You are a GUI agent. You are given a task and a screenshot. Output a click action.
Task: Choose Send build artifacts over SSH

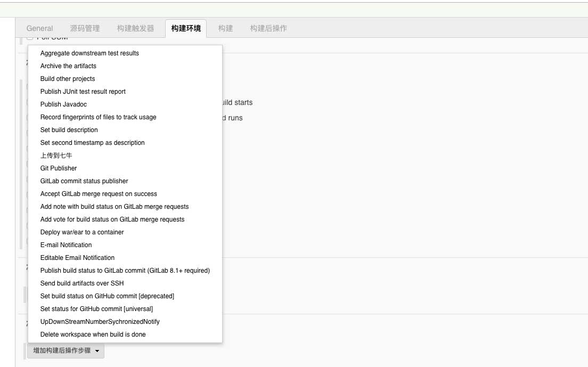[82, 283]
